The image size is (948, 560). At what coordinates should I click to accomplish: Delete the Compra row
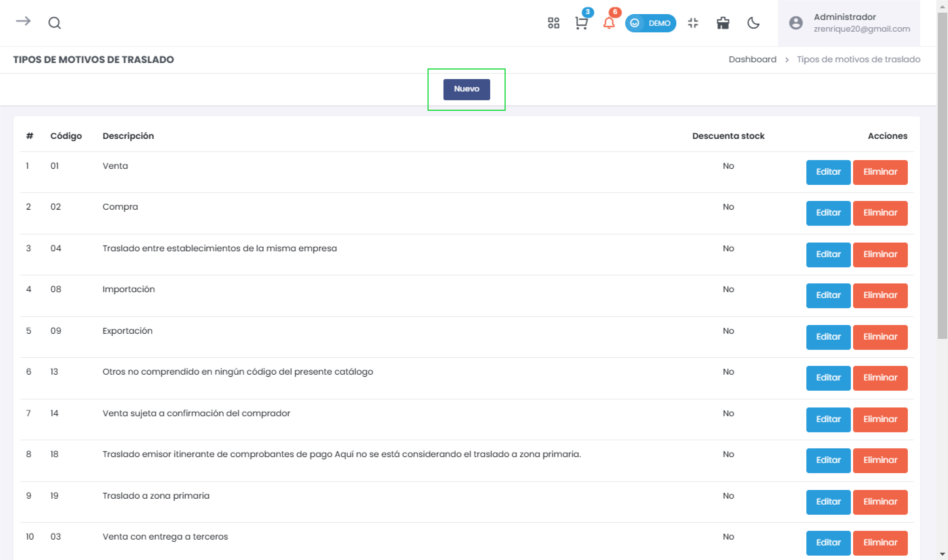pos(880,213)
